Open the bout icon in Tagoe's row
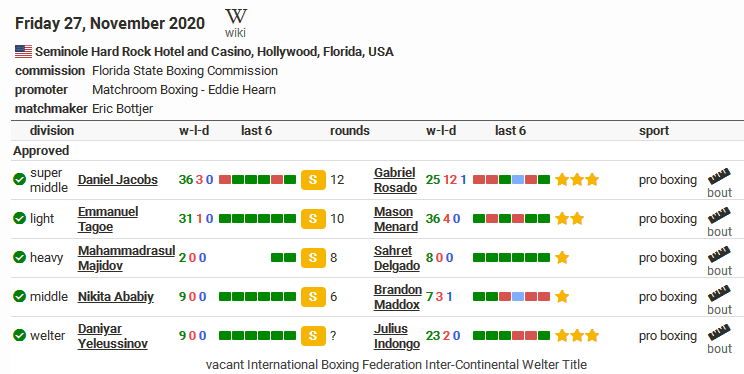The width and height of the screenshot is (744, 374). [x=719, y=222]
